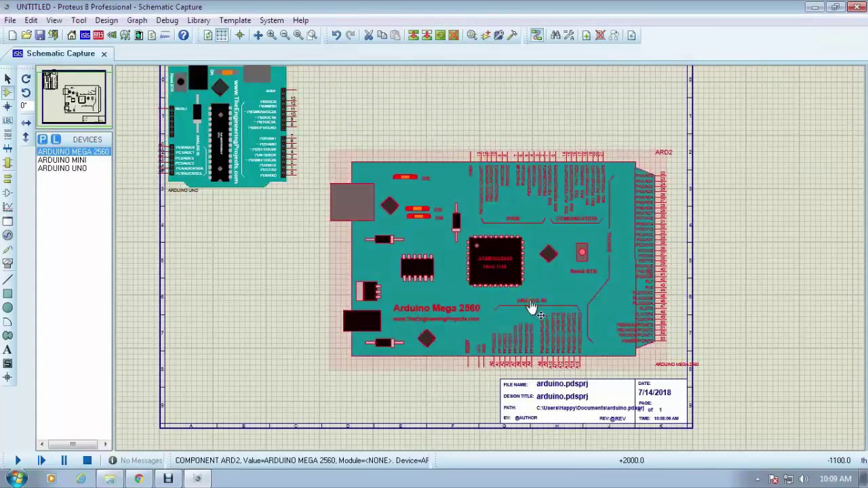Add a new sheet using New Sheet icon
Screen dimensions: 868x488
(x=587, y=35)
